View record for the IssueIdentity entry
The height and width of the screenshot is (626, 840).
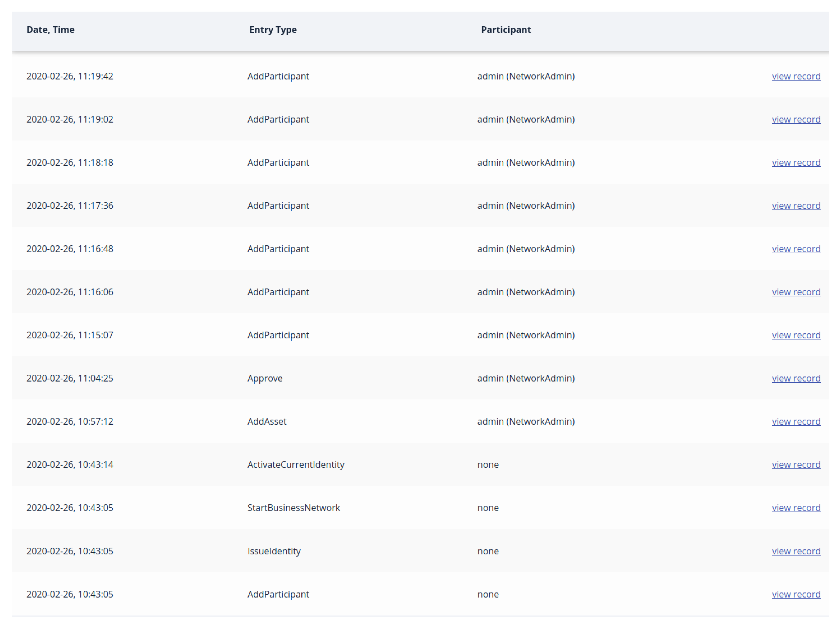796,551
